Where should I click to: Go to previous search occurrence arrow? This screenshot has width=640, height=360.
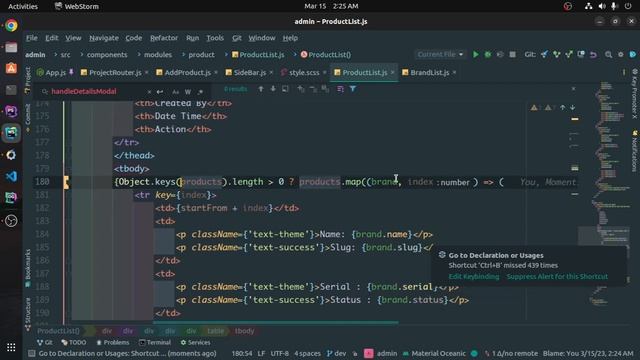click(261, 89)
